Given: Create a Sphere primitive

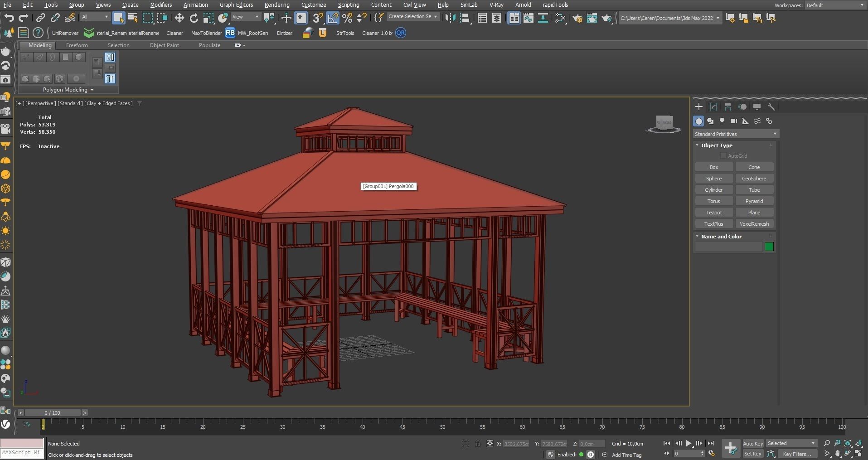Looking at the screenshot, I should [x=714, y=179].
